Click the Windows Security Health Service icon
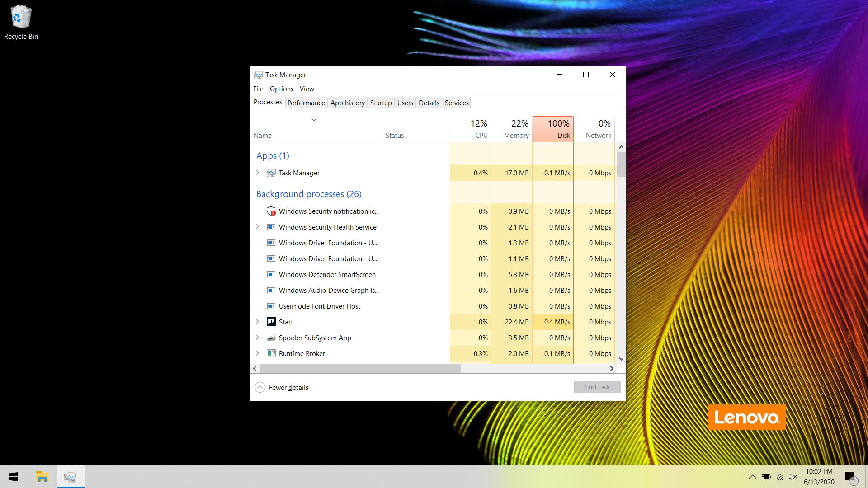This screenshot has width=868, height=488. click(x=271, y=227)
